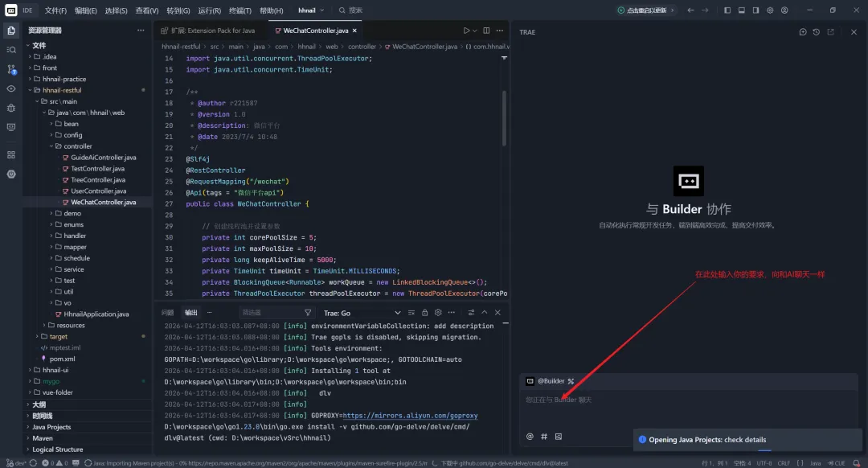Open the editor more actions ellipsis
Image resolution: width=868 pixels, height=468 pixels.
pyautogui.click(x=500, y=31)
